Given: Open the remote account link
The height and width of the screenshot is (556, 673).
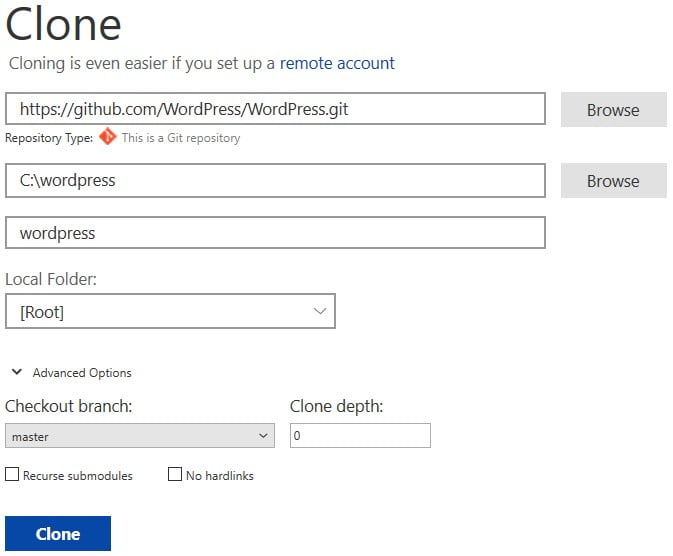Looking at the screenshot, I should [337, 63].
